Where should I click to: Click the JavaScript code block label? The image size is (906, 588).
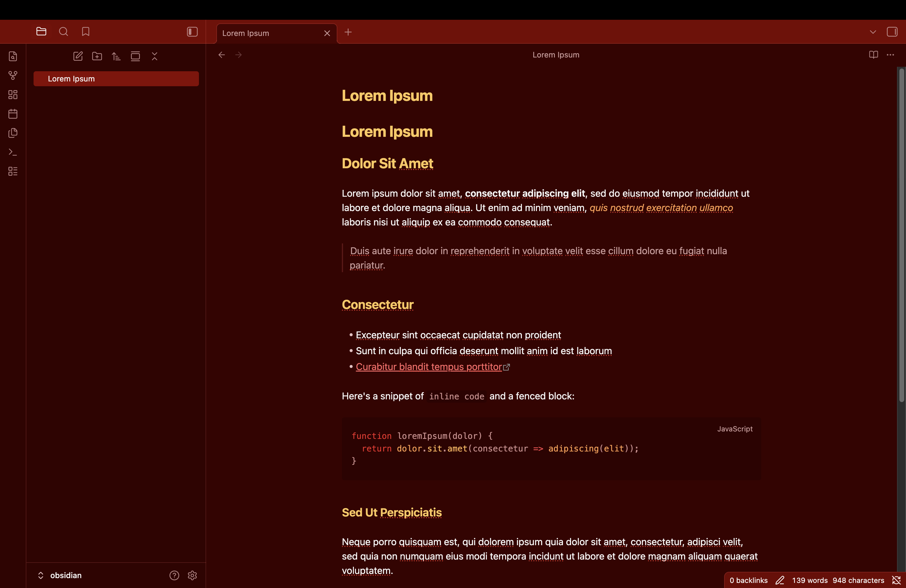pyautogui.click(x=735, y=429)
